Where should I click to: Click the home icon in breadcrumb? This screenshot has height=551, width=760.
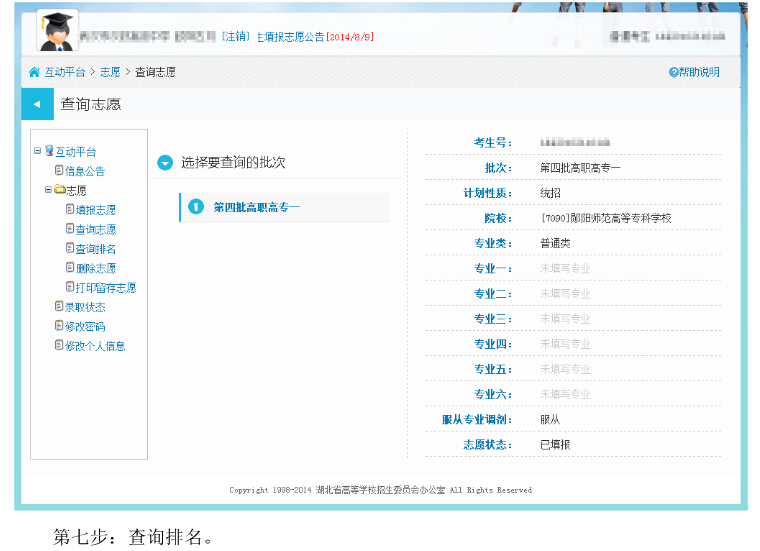coord(34,73)
